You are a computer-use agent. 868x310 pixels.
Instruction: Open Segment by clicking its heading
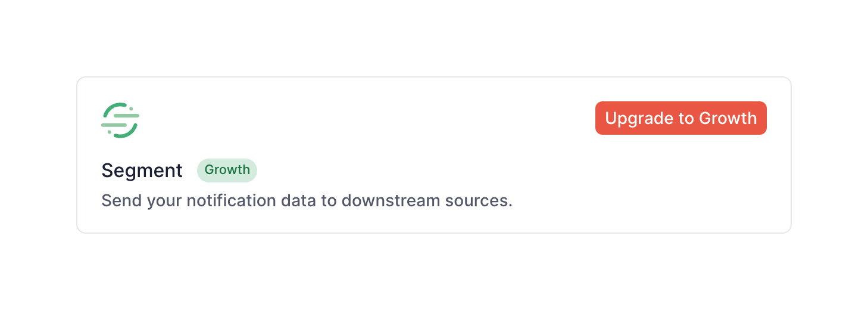click(142, 170)
